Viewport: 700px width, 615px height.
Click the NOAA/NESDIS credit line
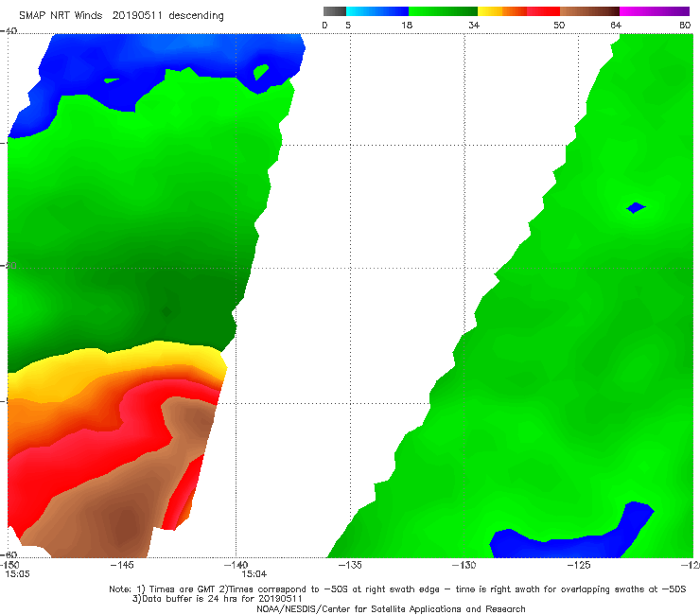(391, 608)
